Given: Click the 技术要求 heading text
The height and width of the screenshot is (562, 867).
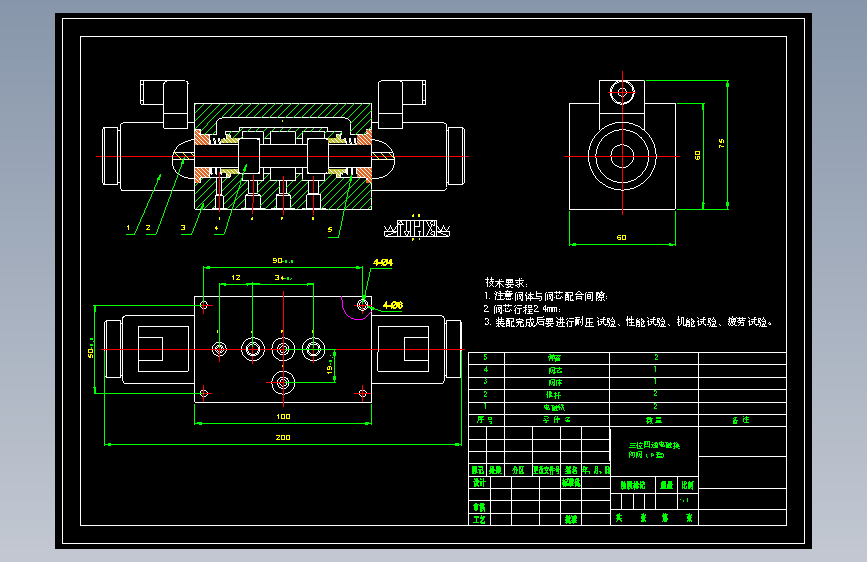Looking at the screenshot, I should point(506,283).
